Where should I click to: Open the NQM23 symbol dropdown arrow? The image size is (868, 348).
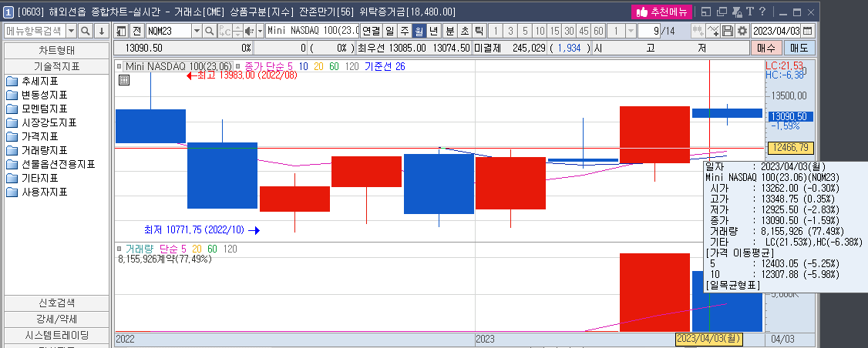[x=197, y=31]
